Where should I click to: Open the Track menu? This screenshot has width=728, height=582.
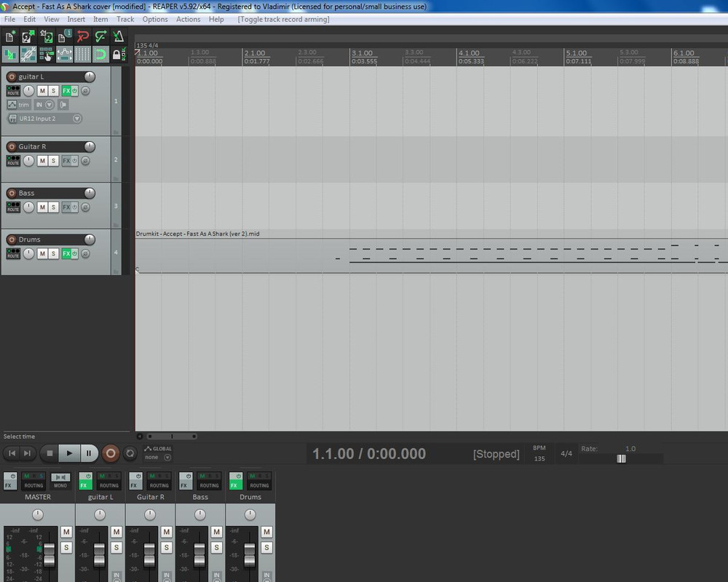coord(125,19)
